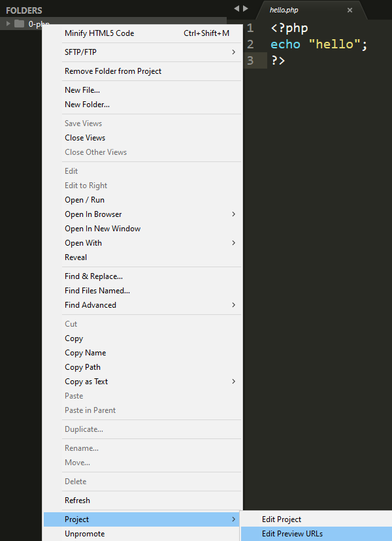Image resolution: width=392 pixels, height=541 pixels.
Task: Go to next tab with right arrow
Action: point(246,8)
